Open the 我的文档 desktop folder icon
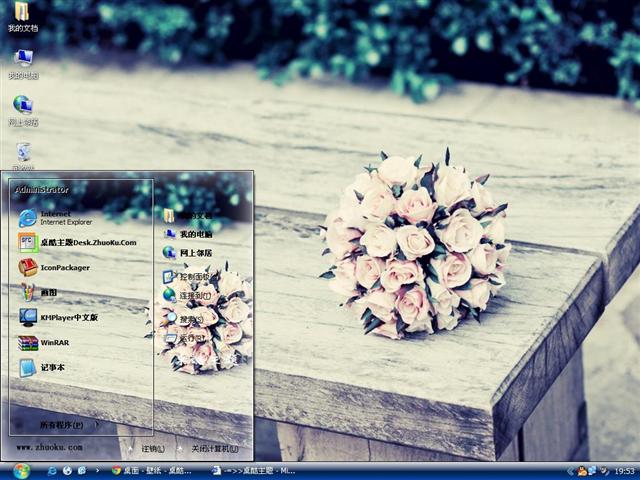The height and width of the screenshot is (480, 640). pos(23,16)
